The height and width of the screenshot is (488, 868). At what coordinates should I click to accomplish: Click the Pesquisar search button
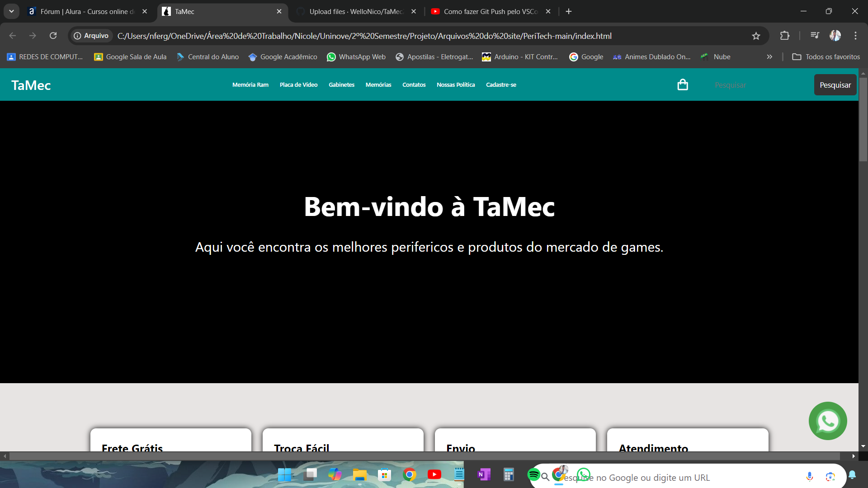point(835,84)
